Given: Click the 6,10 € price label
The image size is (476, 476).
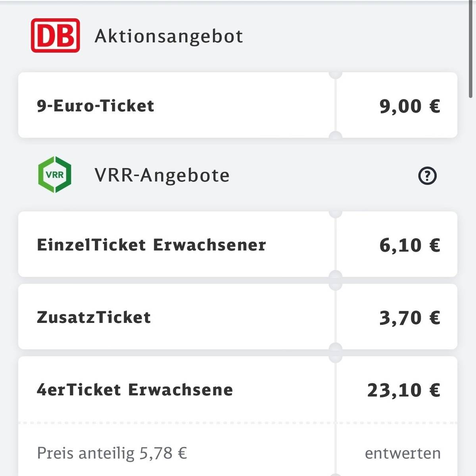Looking at the screenshot, I should point(411,245).
